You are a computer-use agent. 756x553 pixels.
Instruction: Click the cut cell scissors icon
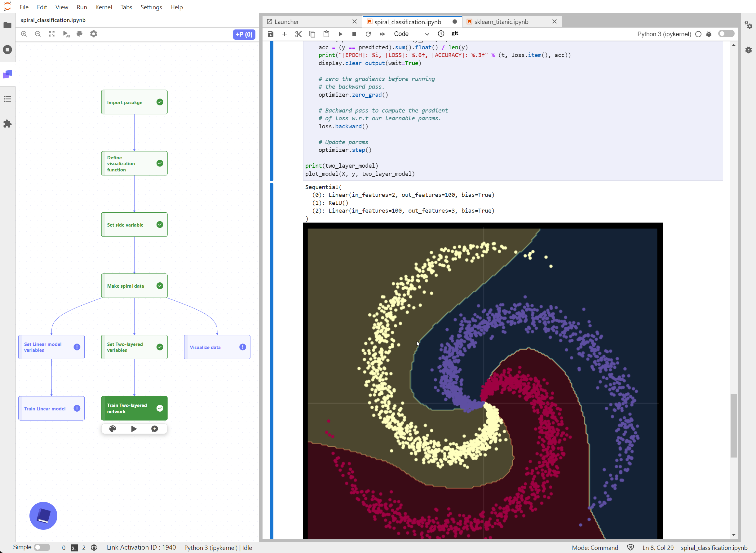(x=298, y=34)
